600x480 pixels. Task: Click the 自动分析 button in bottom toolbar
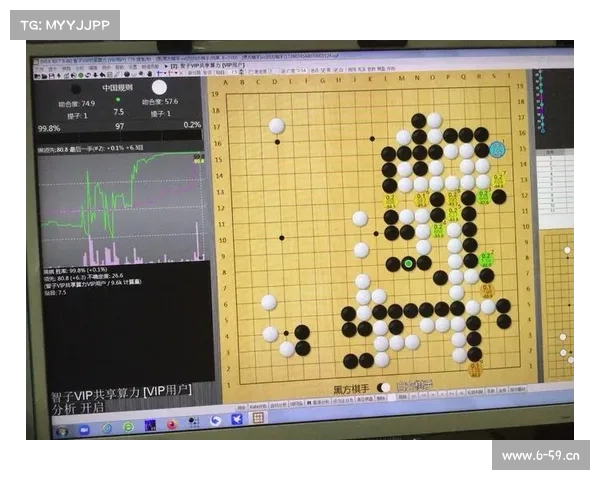pos(279,405)
